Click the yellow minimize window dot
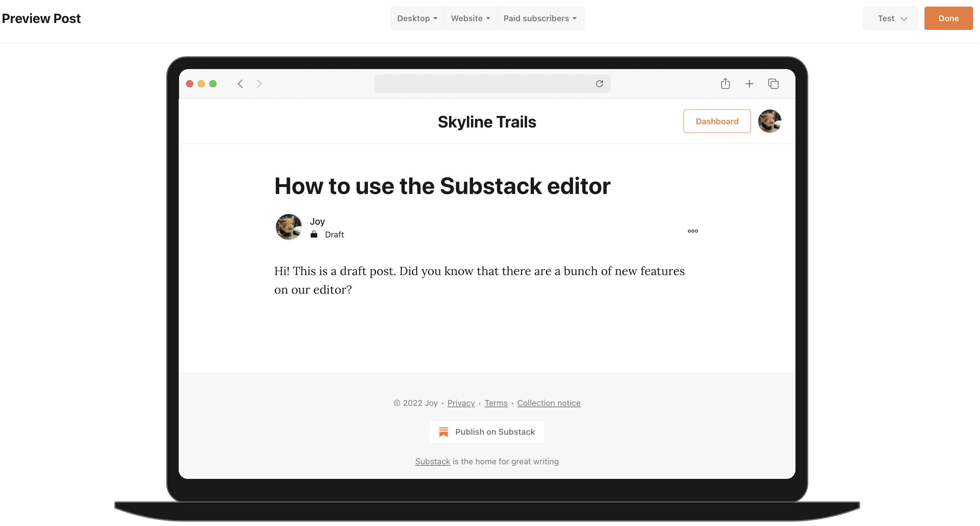This screenshot has height=526, width=980. pyautogui.click(x=201, y=84)
